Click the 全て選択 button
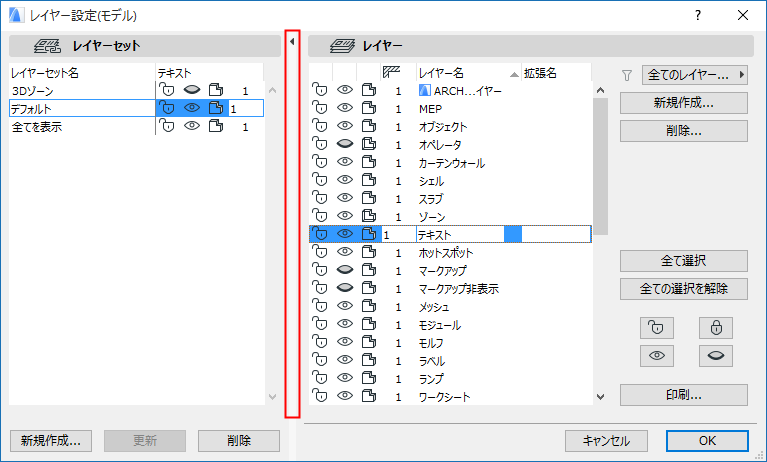The image size is (767, 462). (683, 261)
